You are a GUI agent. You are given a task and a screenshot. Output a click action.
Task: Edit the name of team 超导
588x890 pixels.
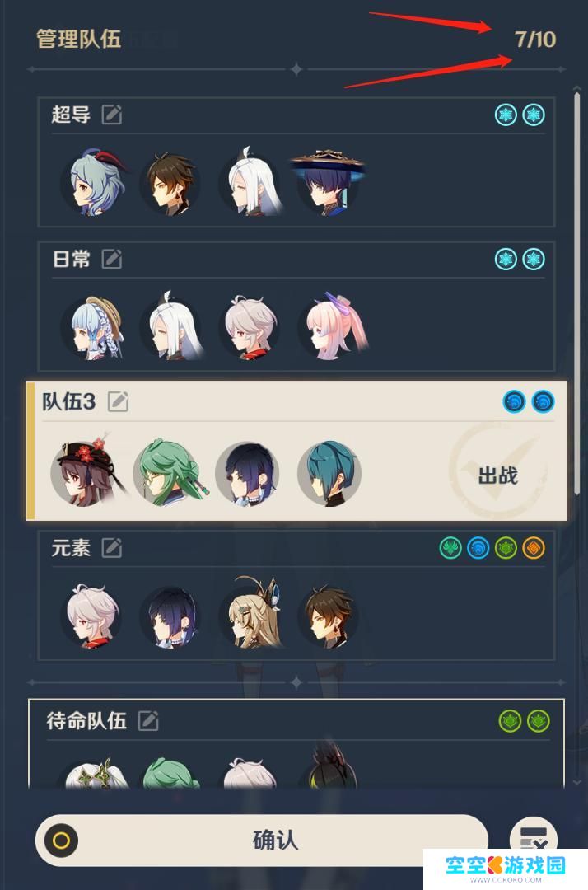pyautogui.click(x=112, y=115)
